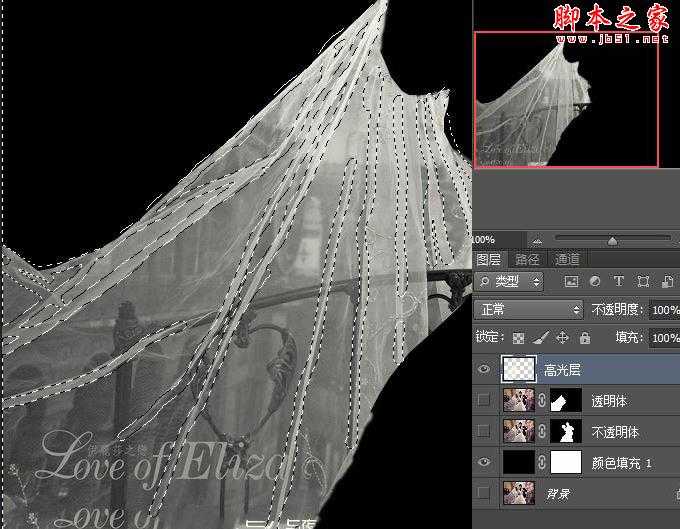Click link icon on 颜色填充 1 layer
Viewport: 680px width, 529px height.
542,462
